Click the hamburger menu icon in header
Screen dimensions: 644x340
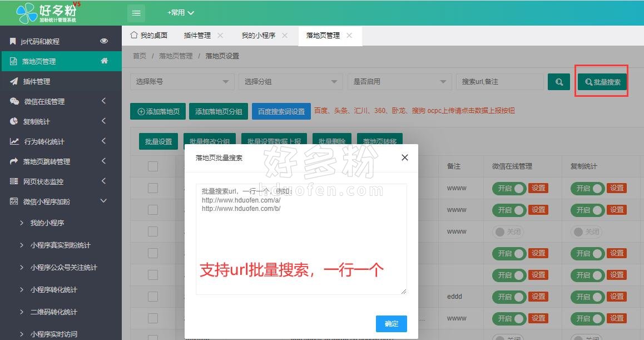pyautogui.click(x=136, y=13)
